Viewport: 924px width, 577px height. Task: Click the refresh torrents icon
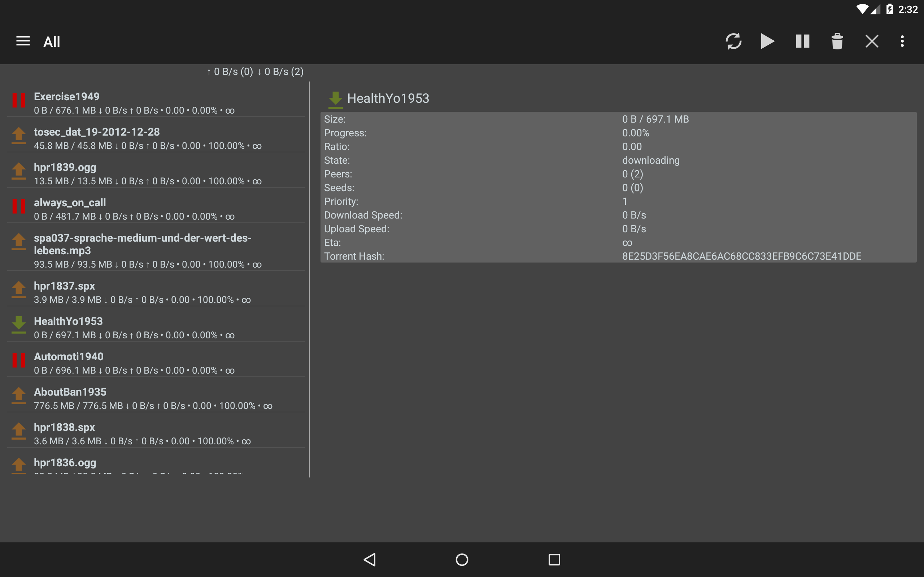[733, 41]
